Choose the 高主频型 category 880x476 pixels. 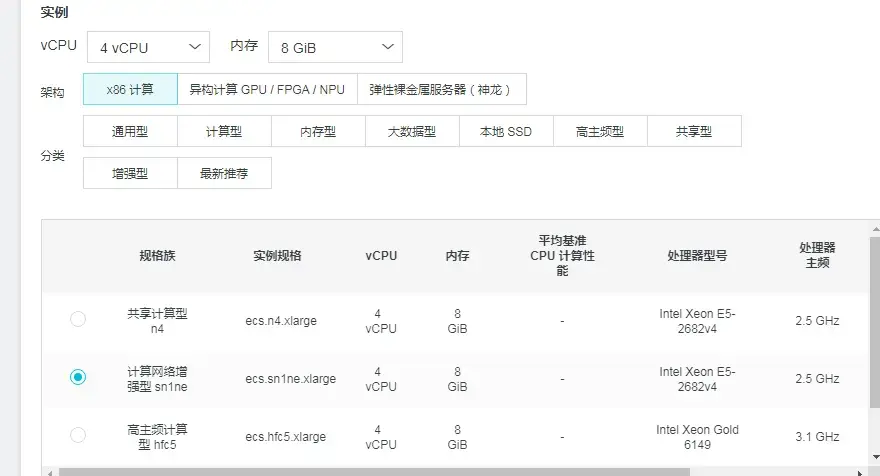[600, 131]
